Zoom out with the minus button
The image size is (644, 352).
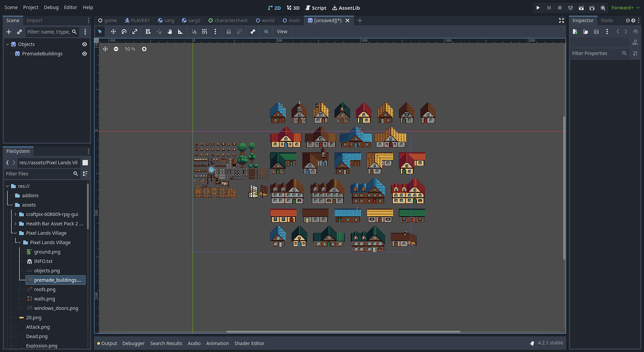tap(116, 49)
